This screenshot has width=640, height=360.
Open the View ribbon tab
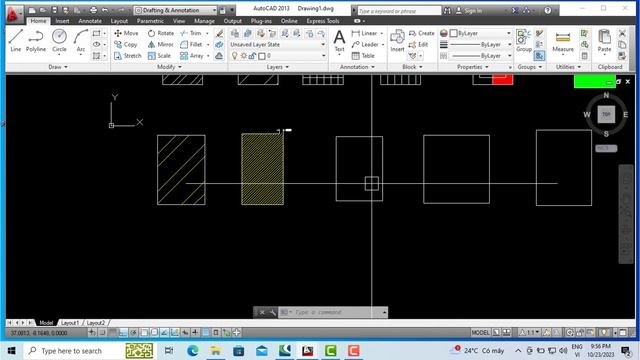[179, 21]
